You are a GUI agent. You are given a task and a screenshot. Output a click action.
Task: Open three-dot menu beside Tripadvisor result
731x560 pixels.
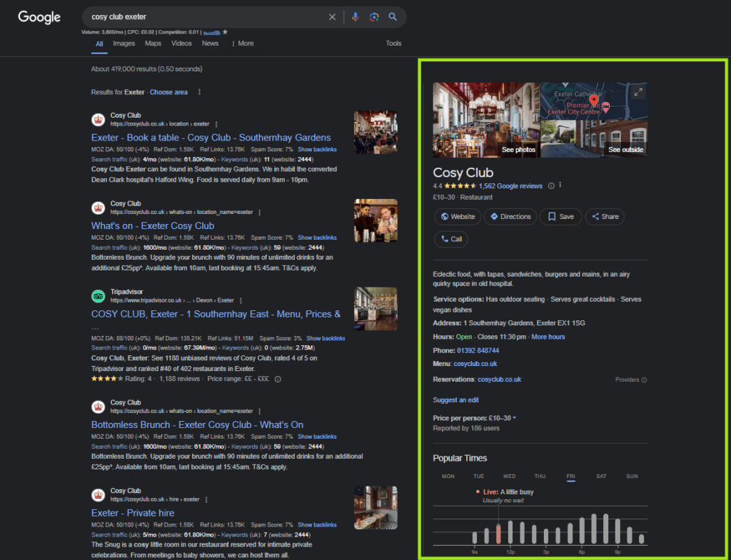click(241, 300)
